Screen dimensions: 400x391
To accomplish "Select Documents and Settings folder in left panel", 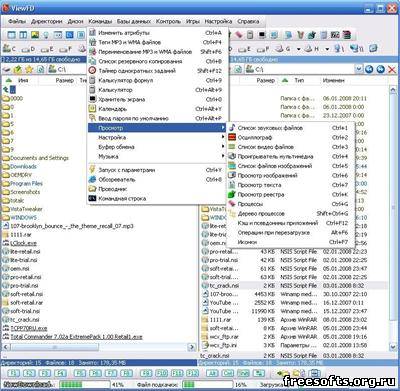I will [39, 158].
